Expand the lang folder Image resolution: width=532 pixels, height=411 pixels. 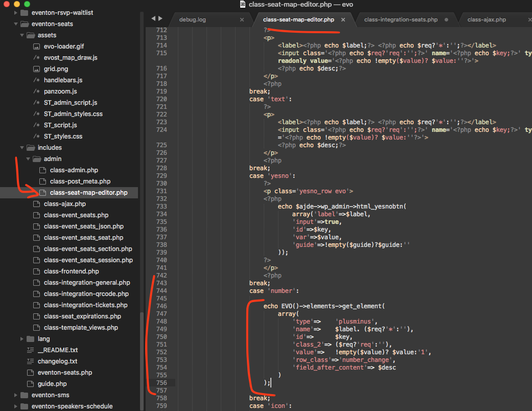coord(22,339)
